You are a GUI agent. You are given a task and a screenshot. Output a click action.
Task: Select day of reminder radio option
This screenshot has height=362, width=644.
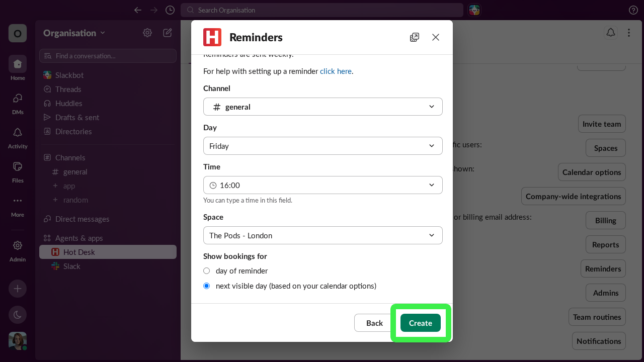[206, 270]
